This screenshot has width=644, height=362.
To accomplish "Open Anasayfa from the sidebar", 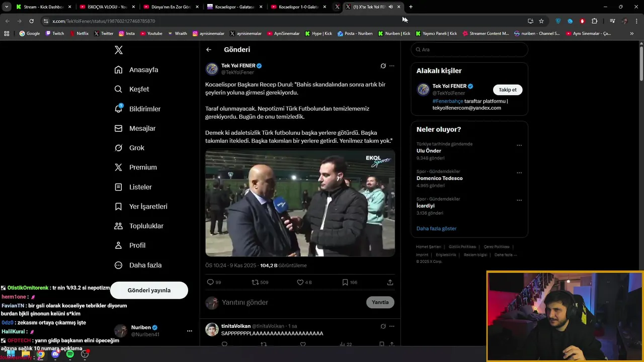I will click(136, 70).
